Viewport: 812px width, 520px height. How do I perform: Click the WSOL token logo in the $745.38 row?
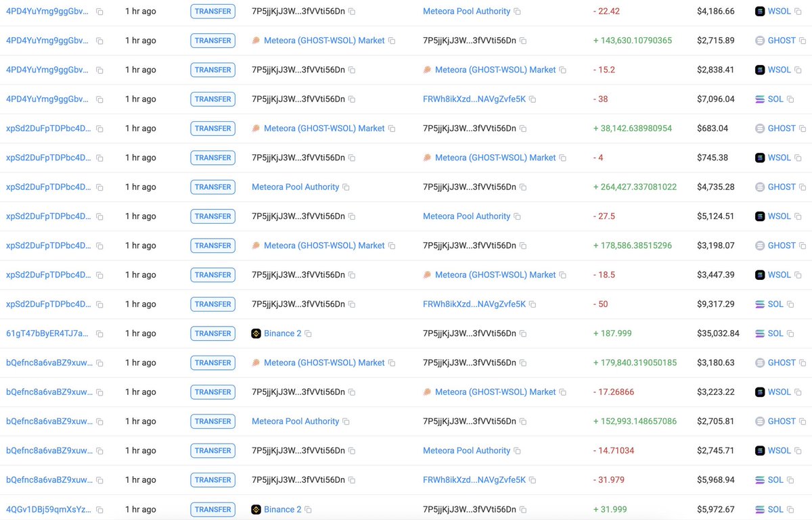click(x=760, y=158)
